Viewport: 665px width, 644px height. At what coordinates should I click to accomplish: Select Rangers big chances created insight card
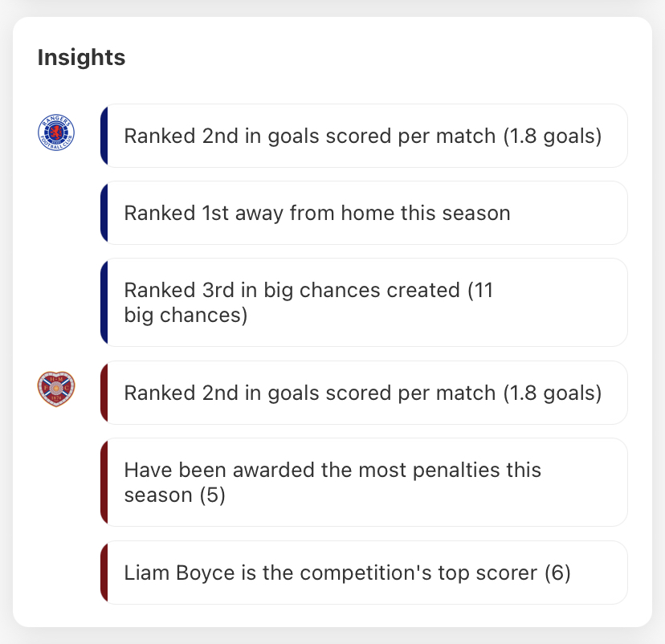(364, 302)
